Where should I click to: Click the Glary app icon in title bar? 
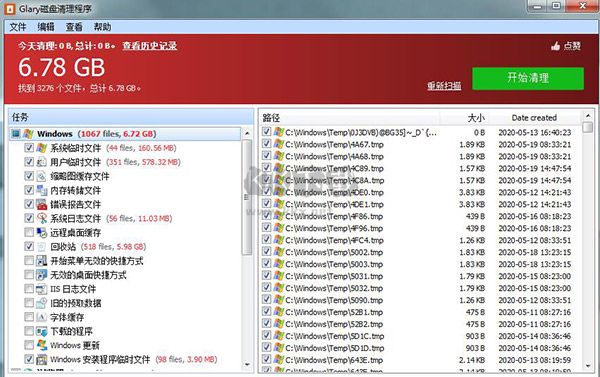click(10, 8)
